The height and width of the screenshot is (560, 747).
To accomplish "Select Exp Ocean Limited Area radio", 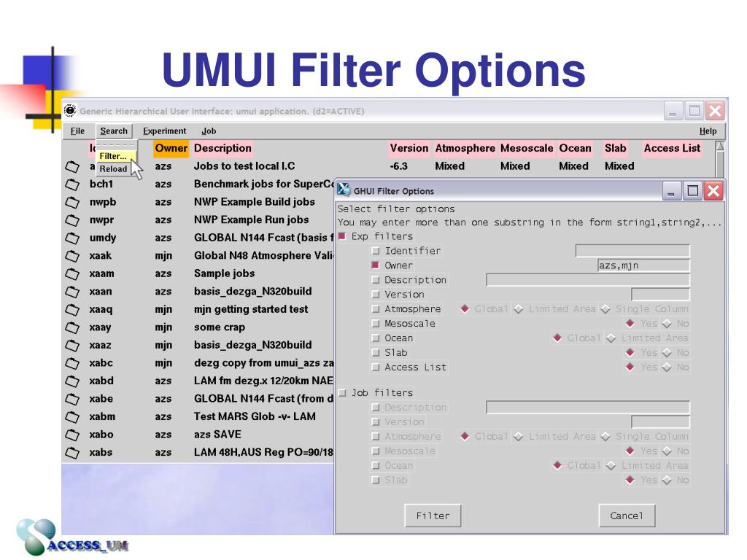I will click(x=611, y=338).
